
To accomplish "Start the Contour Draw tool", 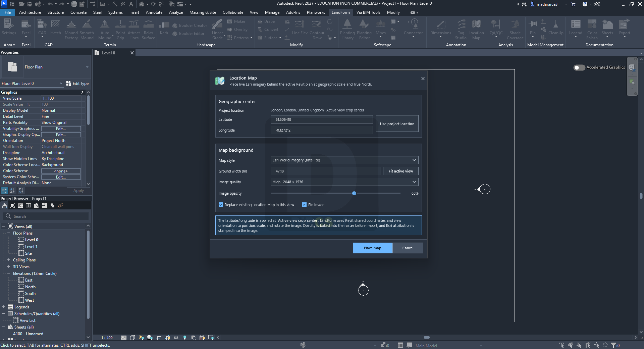I will coord(317,30).
